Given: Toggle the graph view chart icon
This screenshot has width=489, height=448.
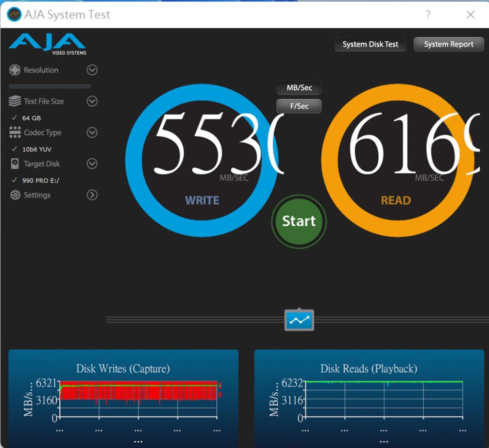Looking at the screenshot, I should (x=299, y=320).
